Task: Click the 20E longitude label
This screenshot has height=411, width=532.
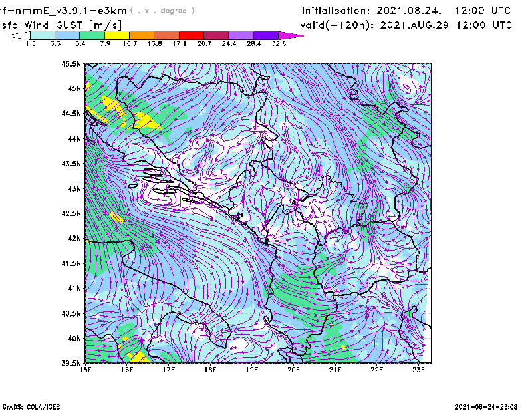Action: click(x=293, y=370)
